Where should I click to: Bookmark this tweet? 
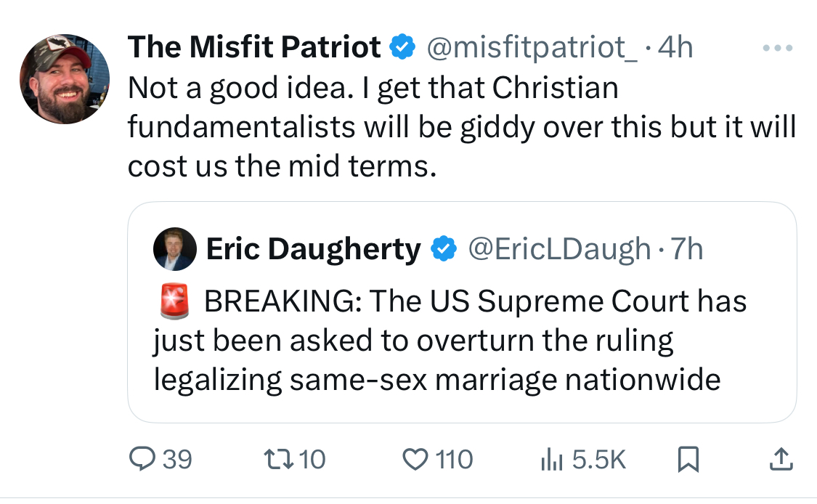[x=688, y=460]
